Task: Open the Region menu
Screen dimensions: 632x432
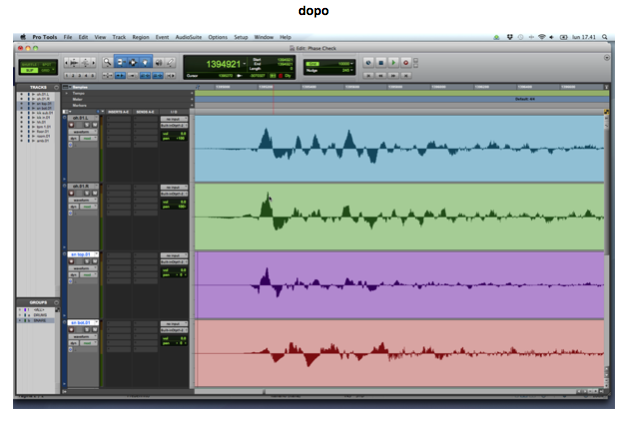Action: (x=141, y=37)
